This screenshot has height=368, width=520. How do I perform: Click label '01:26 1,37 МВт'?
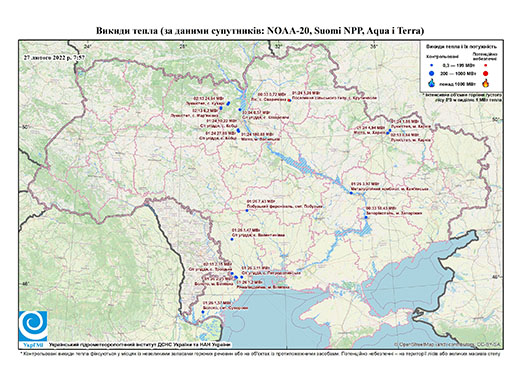[x=217, y=303]
